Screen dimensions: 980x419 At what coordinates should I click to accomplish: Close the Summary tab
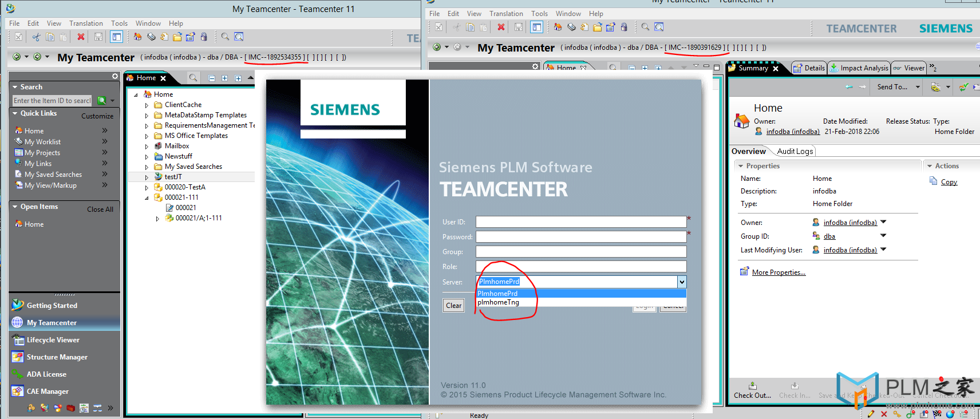pos(776,69)
